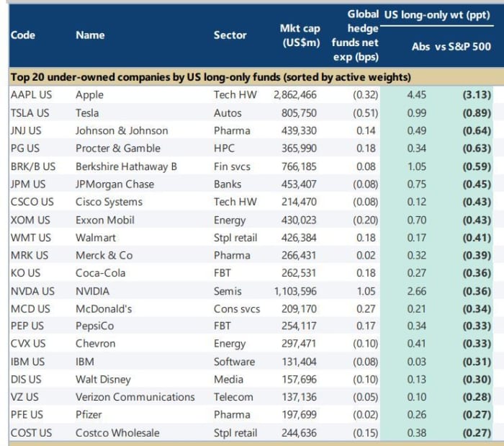Image resolution: width=504 pixels, height=446 pixels.
Task: Select the McDonald's name
Action: tap(104, 309)
